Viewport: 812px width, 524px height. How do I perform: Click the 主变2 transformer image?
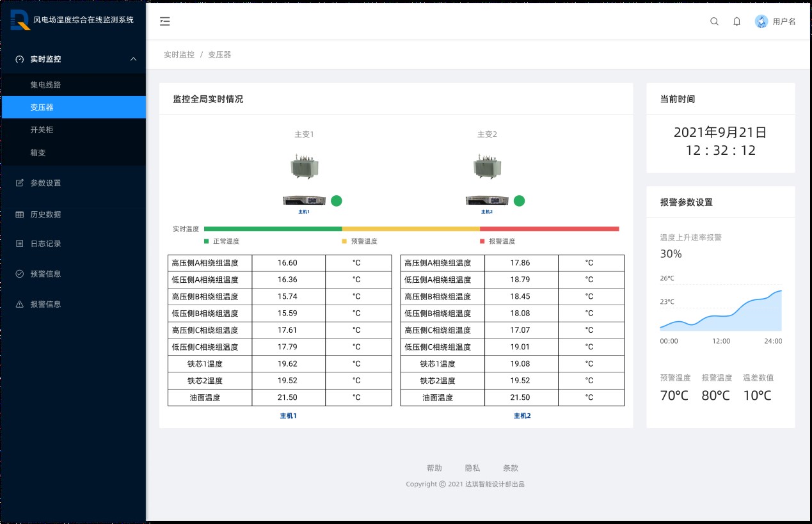(486, 167)
